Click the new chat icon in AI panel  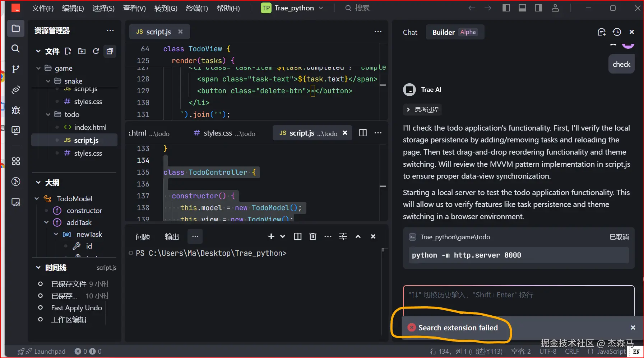[601, 32]
